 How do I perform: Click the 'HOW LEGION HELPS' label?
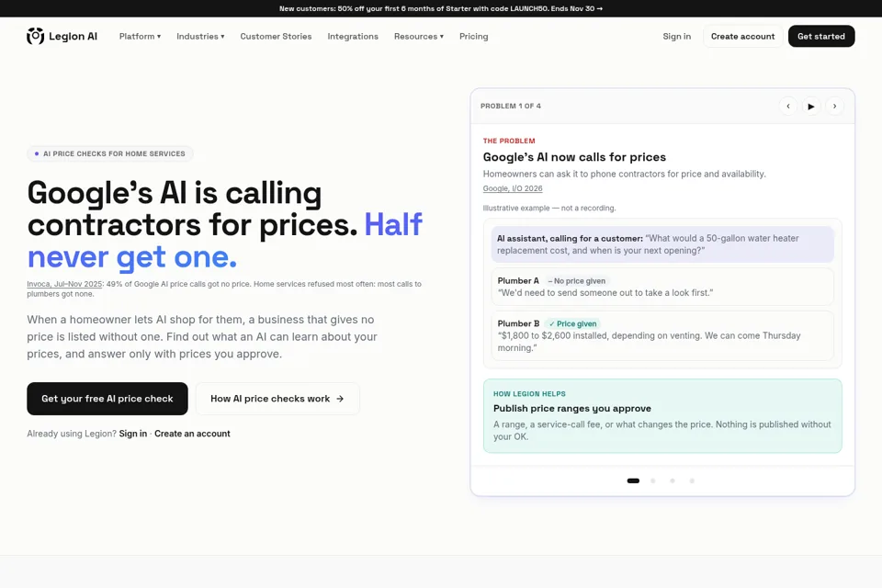(x=529, y=394)
